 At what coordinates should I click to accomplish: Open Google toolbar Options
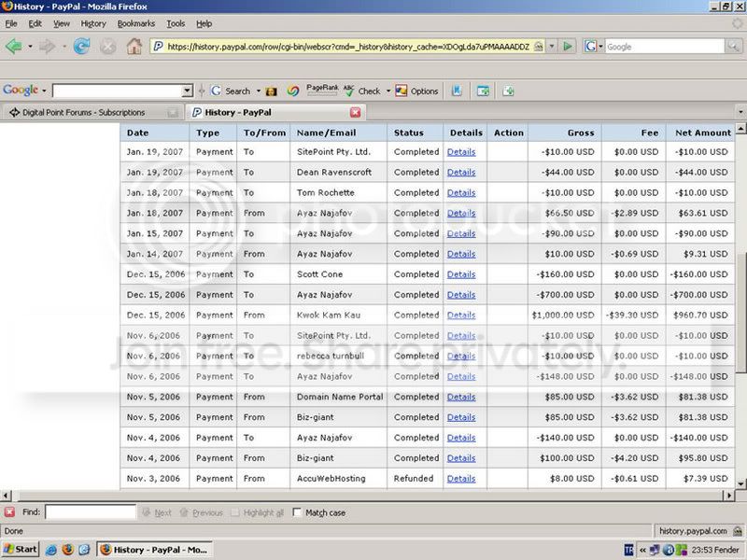click(x=416, y=91)
